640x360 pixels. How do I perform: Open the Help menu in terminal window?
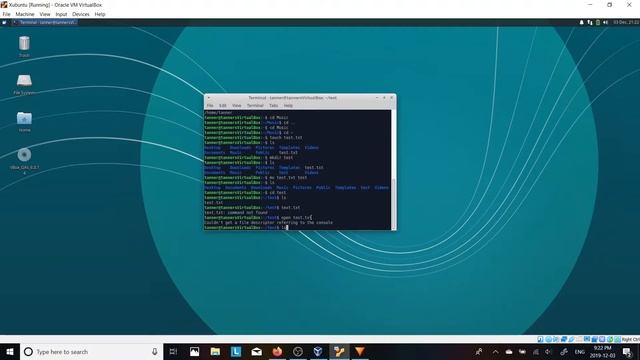click(288, 105)
